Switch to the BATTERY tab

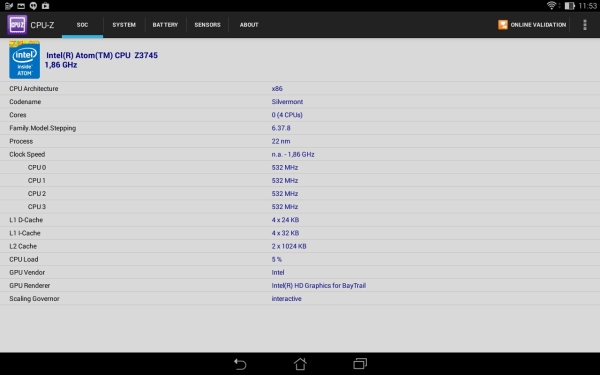pos(165,25)
